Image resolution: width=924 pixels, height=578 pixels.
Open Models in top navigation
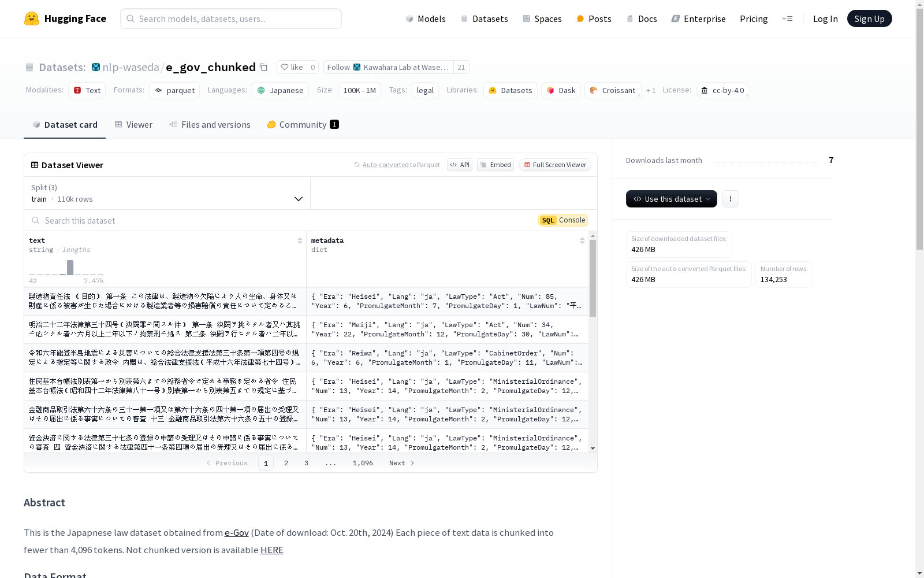point(426,18)
